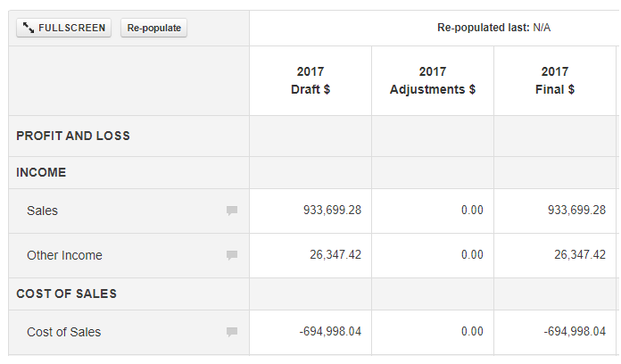This screenshot has height=364, width=621.
Task: Click the Other Income adjustments cell
Action: (x=465, y=255)
